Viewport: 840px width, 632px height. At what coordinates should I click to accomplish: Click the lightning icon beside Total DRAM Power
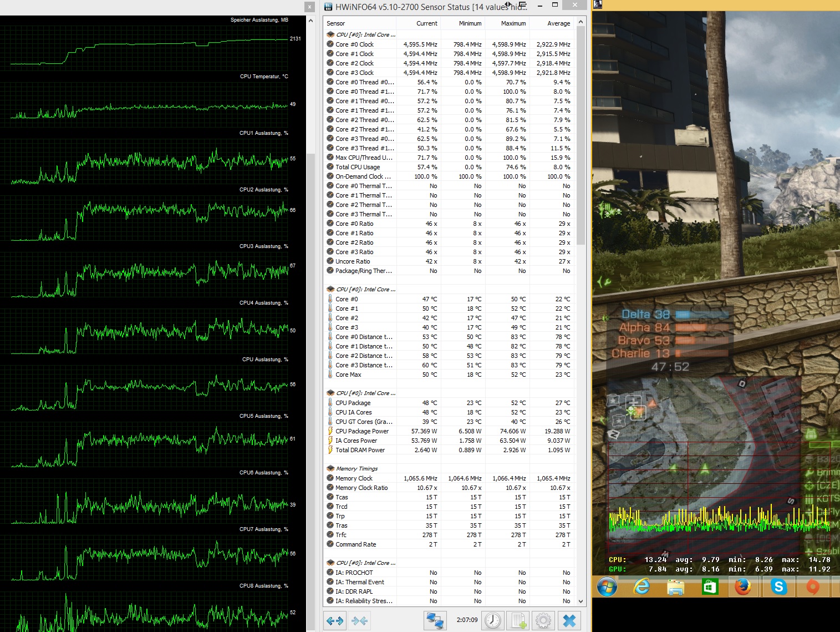coord(330,450)
